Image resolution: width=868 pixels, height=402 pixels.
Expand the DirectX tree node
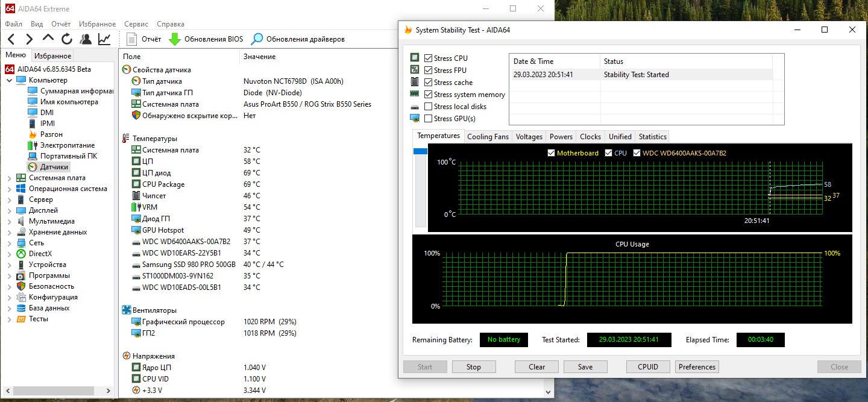click(x=9, y=254)
